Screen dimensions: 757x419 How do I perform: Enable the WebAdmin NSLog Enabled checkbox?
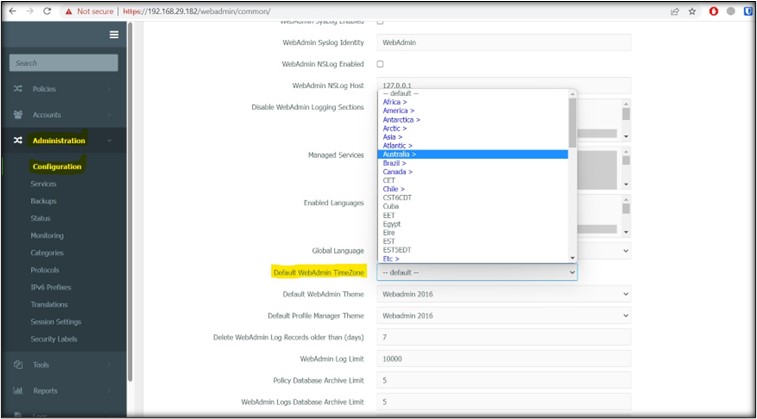(380, 64)
